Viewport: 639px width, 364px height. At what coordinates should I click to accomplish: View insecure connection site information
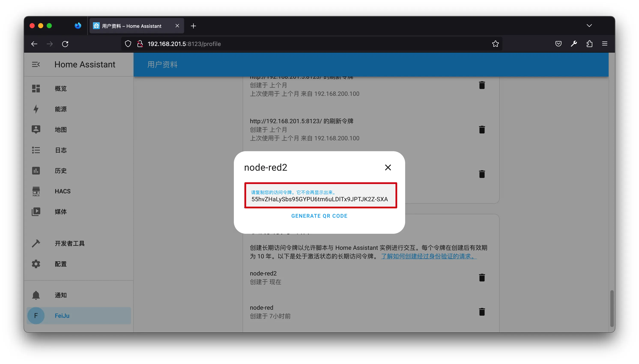point(140,44)
